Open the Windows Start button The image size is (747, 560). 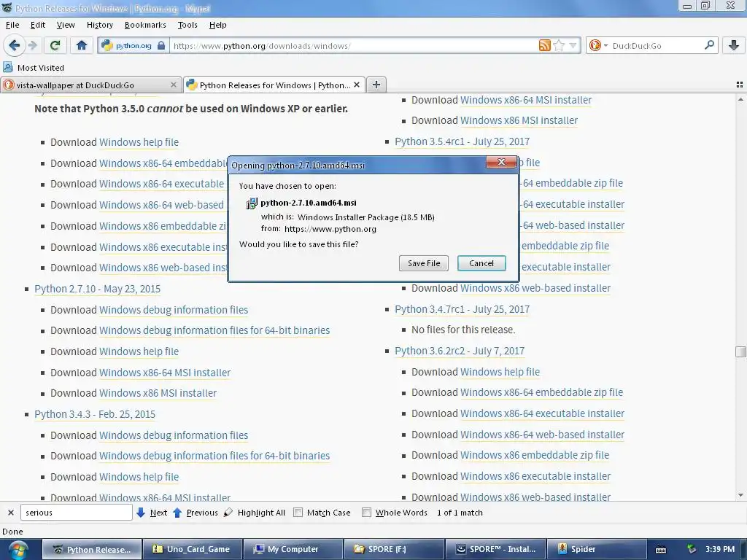pos(18,550)
